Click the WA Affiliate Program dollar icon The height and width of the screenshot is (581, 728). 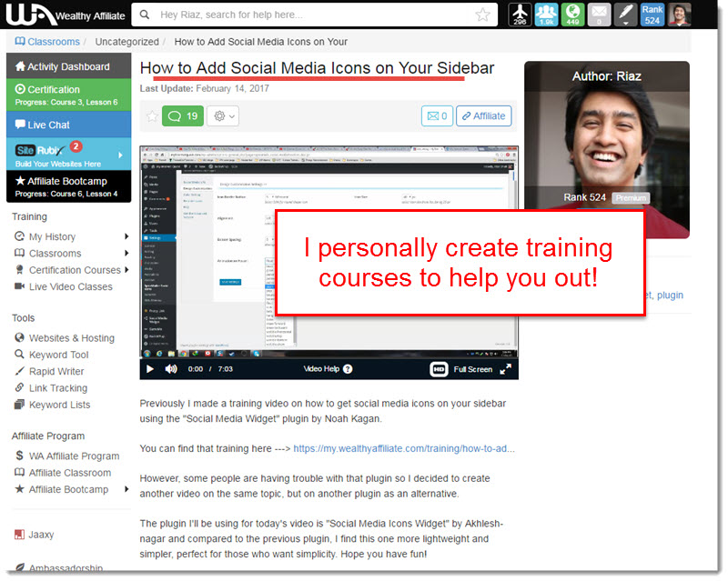[x=19, y=456]
